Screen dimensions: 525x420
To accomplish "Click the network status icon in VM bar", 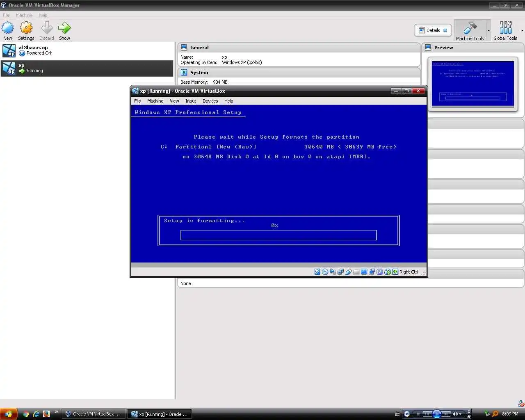I will click(340, 272).
